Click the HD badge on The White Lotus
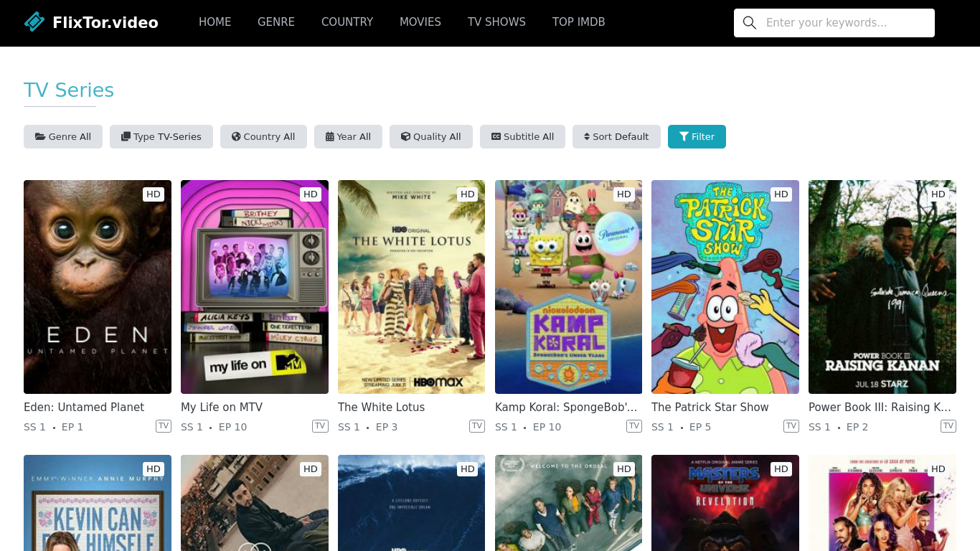This screenshot has width=980, height=551. pos(468,194)
